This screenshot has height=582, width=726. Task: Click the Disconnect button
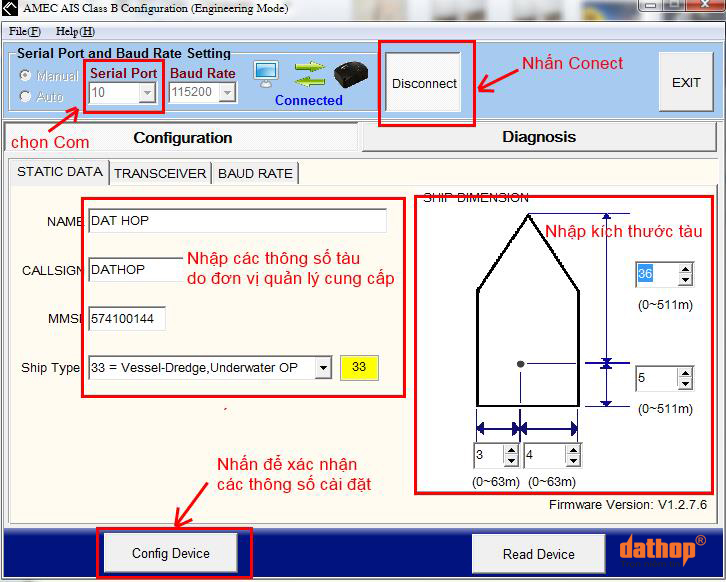424,83
